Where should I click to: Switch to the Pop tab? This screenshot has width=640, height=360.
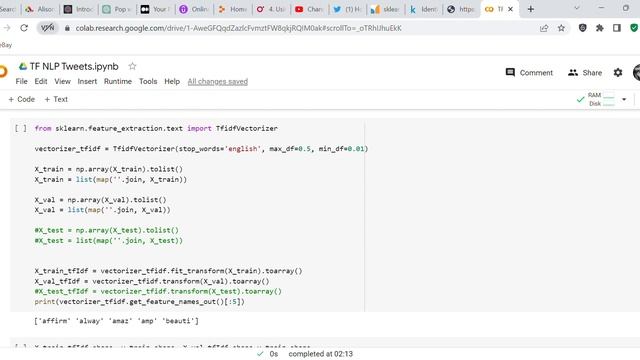(116, 9)
